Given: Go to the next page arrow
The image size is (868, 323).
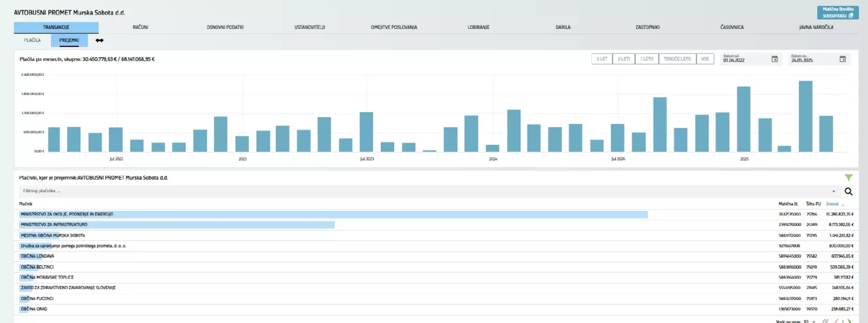Looking at the screenshot, I should coord(849,321).
